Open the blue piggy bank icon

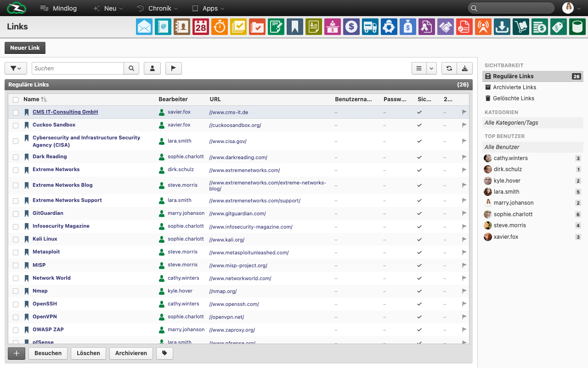(x=389, y=27)
